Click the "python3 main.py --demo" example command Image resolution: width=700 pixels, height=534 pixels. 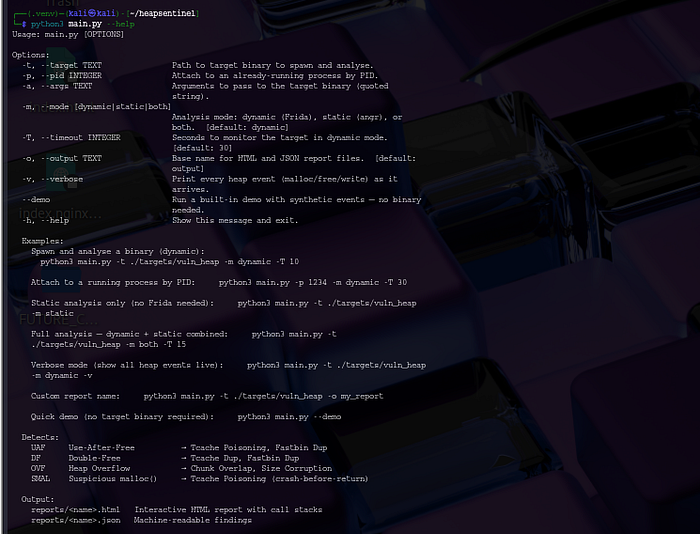(289, 417)
